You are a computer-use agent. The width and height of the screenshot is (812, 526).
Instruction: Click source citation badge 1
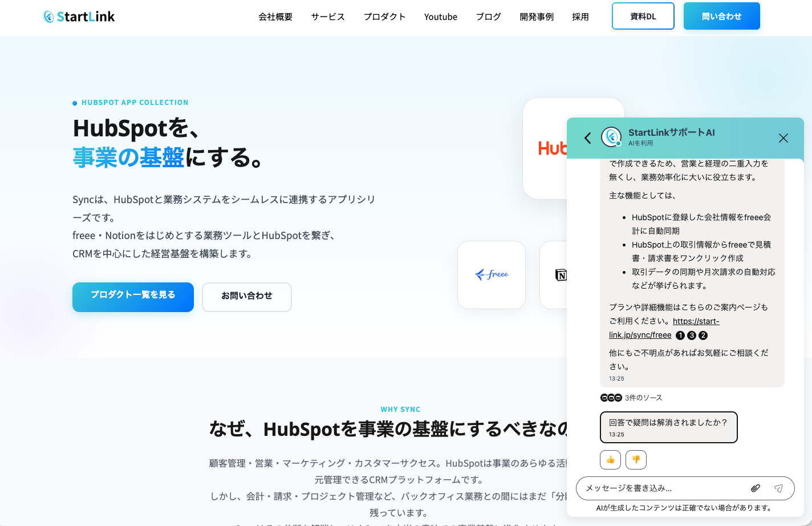(x=680, y=335)
